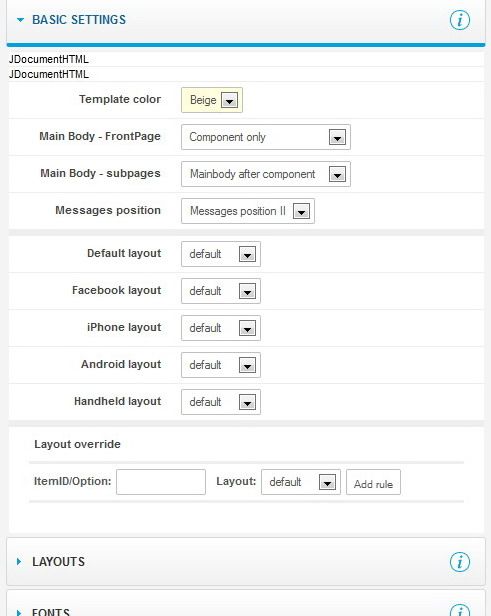Viewport: 491px width, 616px height.
Task: Click the ItemID/Option input field
Action: tap(161, 482)
